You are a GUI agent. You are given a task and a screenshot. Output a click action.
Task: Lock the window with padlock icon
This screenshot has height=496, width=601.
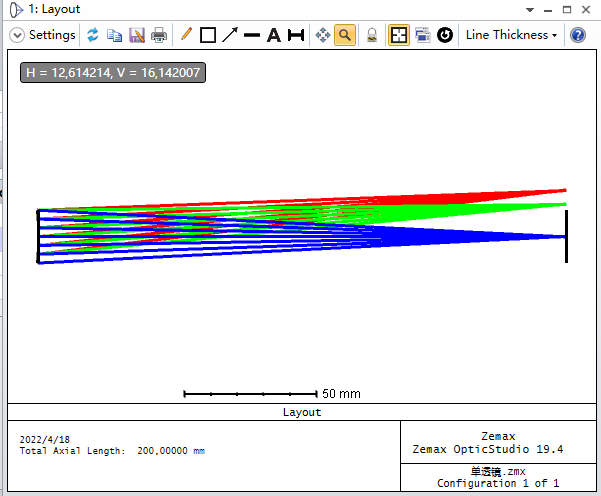coord(372,35)
